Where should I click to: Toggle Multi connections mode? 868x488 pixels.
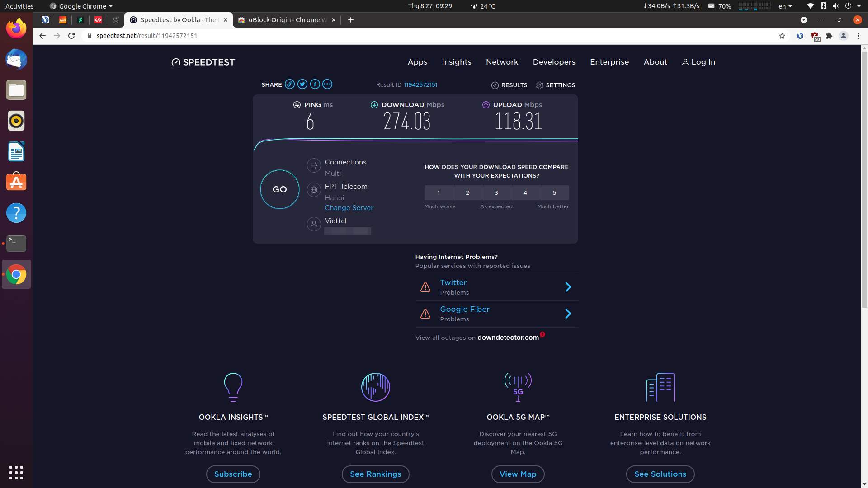pyautogui.click(x=333, y=174)
